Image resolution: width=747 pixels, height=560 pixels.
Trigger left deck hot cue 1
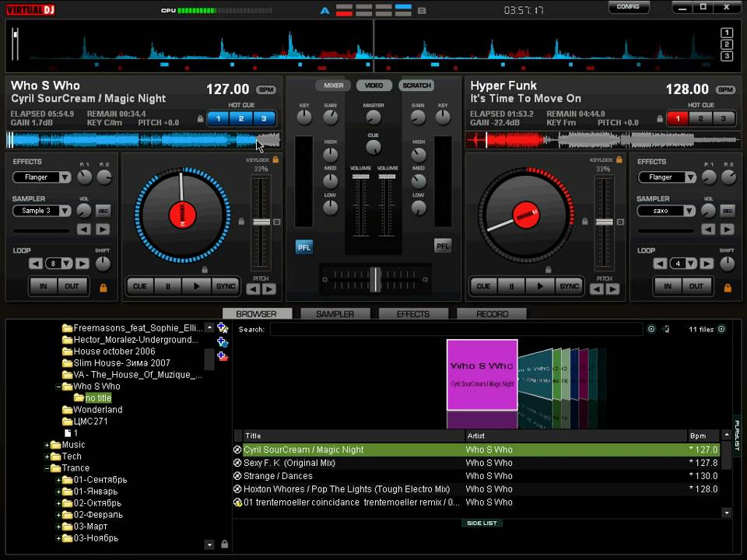pyautogui.click(x=219, y=118)
